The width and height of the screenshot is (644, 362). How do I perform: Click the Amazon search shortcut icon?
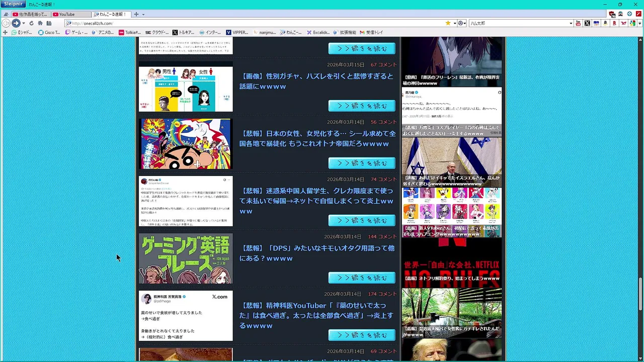[x=605, y=23]
